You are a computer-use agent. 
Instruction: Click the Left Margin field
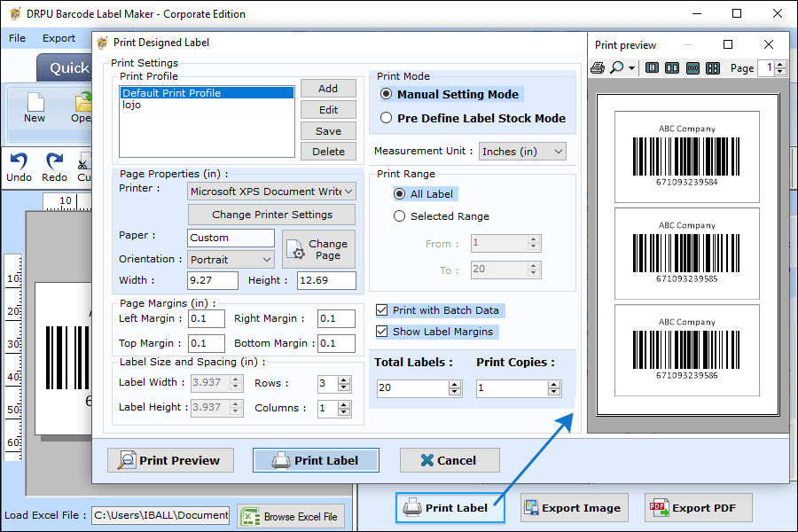(207, 318)
